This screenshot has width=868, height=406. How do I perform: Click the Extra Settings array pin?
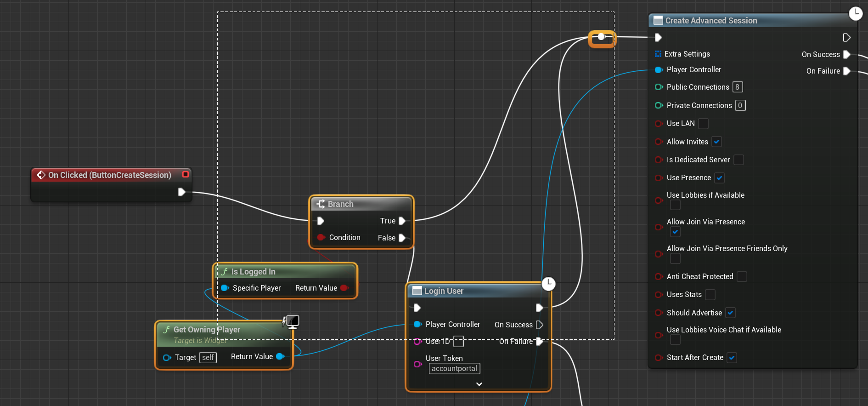tap(658, 54)
